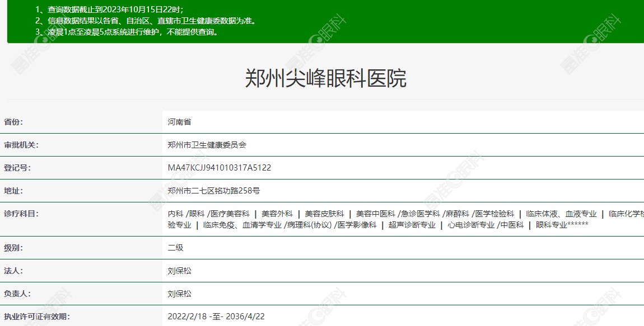The image size is (644, 326).
Task: Click the legal person name 刘保松
Action: pyautogui.click(x=179, y=271)
